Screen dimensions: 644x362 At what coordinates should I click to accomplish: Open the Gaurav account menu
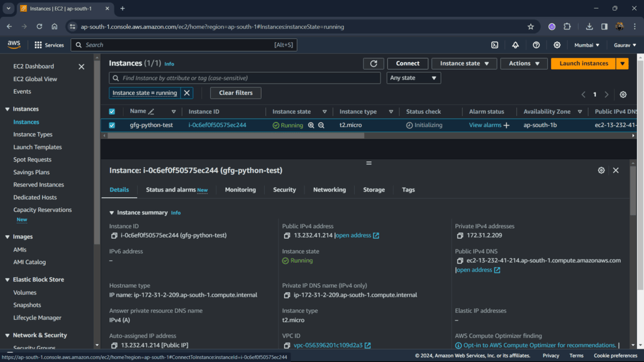pyautogui.click(x=625, y=45)
